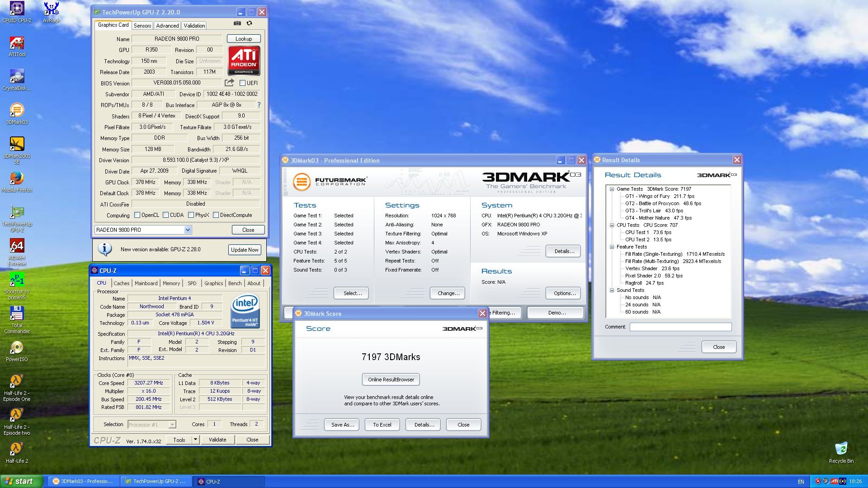The height and width of the screenshot is (488, 868).
Task: Open the Tools dropdown arrow in CPU-Z
Action: point(195,440)
